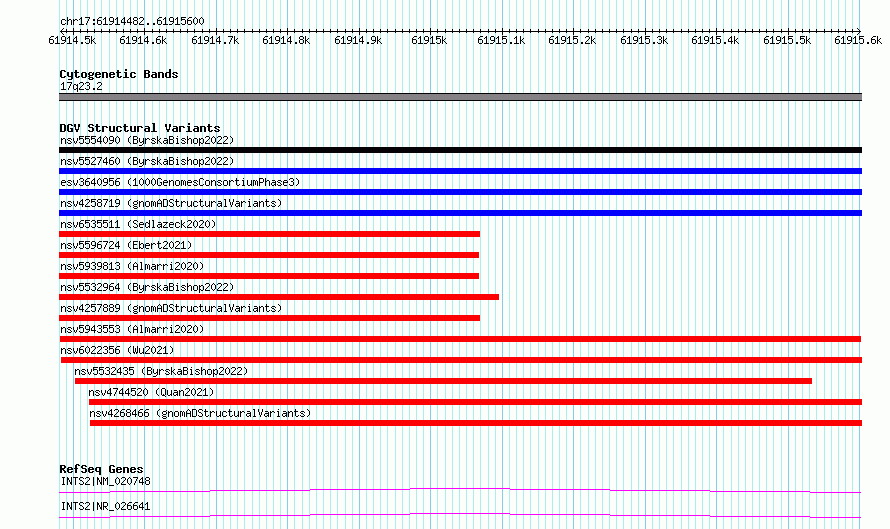Select the red nsv4744520 variant bar
This screenshot has height=529, width=890.
pyautogui.click(x=476, y=402)
